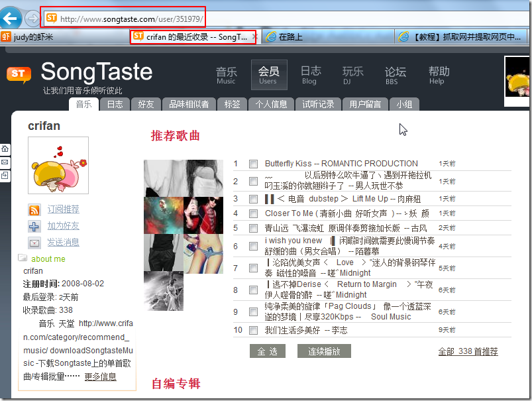The image size is (532, 401).
Task: Close the crifan 的最近收录 browser tab
Action: pos(256,36)
